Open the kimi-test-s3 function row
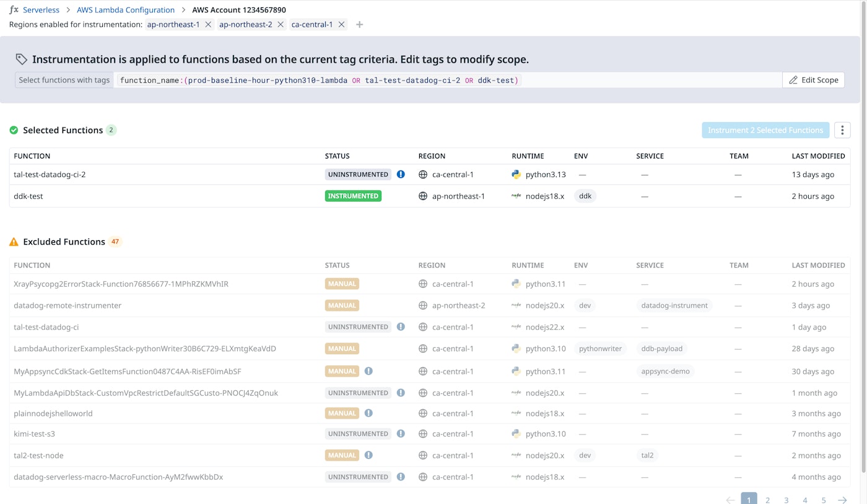 point(430,434)
